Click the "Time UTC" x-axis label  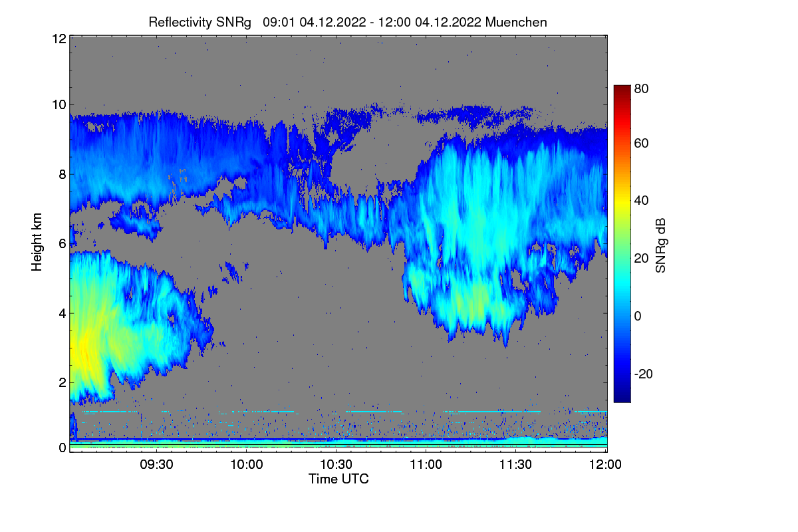click(338, 479)
